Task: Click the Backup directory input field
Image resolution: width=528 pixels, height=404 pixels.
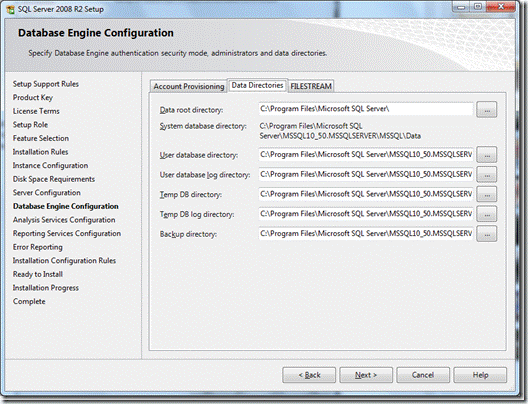Action: 366,234
